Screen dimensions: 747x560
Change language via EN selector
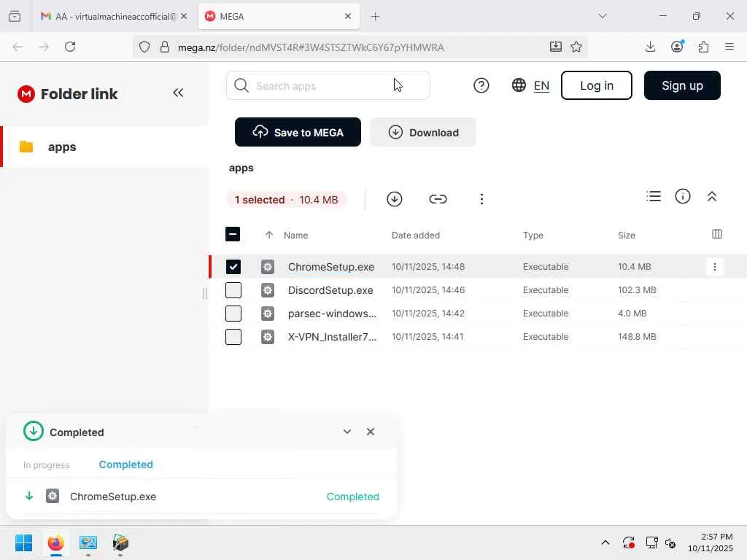(541, 86)
